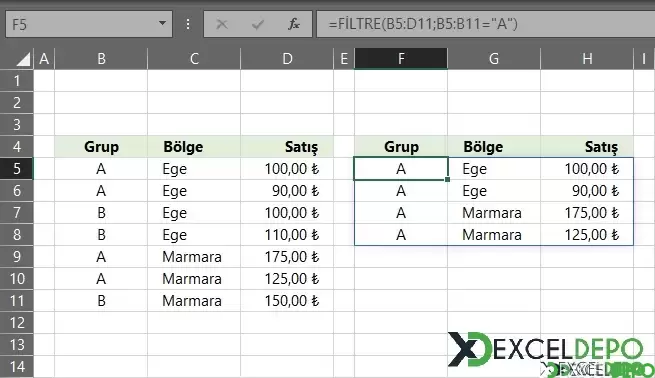Screen dimensions: 655x378
Task: Click the Enter checkmark formula icon
Action: click(x=258, y=24)
